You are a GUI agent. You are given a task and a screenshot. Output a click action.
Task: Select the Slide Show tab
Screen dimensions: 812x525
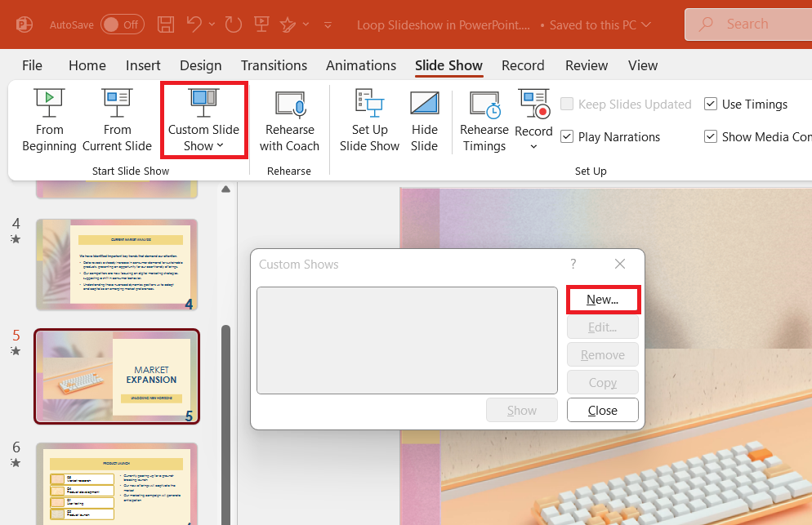coord(448,65)
